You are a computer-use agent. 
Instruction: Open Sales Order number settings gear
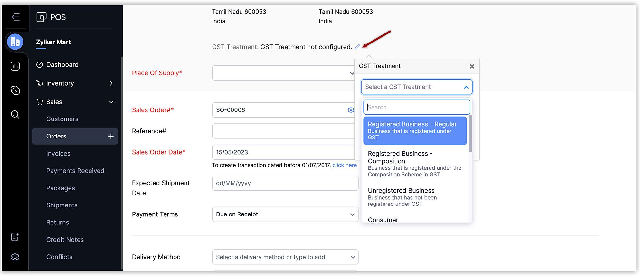(x=351, y=110)
